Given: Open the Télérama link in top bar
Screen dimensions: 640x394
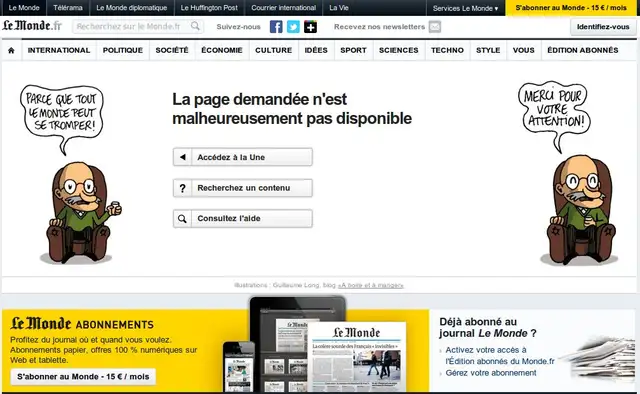Looking at the screenshot, I should (x=68, y=8).
